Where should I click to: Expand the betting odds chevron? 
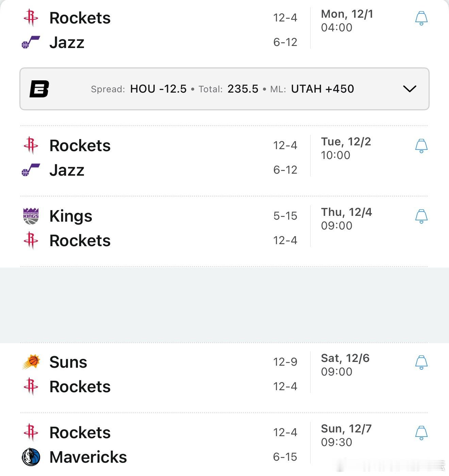pyautogui.click(x=409, y=89)
